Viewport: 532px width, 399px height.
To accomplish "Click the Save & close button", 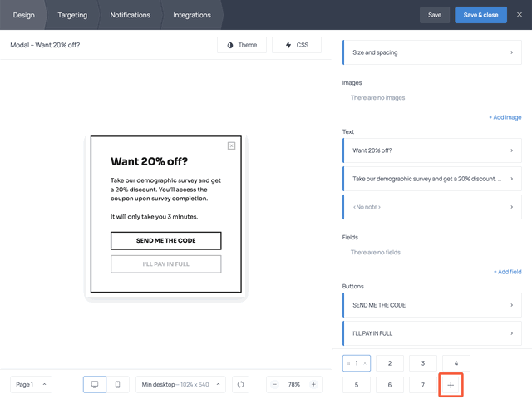I will coord(480,15).
